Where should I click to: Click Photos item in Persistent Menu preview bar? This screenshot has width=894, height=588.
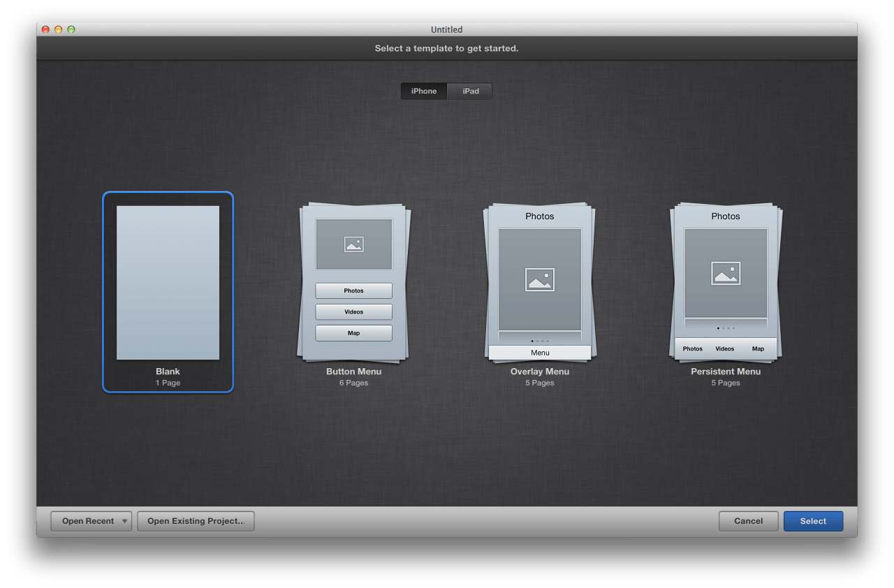click(x=693, y=348)
